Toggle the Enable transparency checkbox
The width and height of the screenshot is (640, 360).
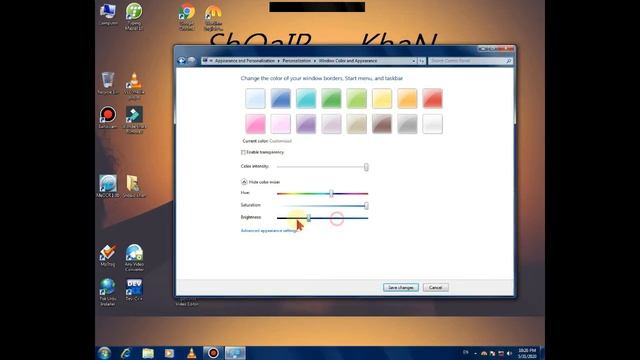tap(243, 152)
